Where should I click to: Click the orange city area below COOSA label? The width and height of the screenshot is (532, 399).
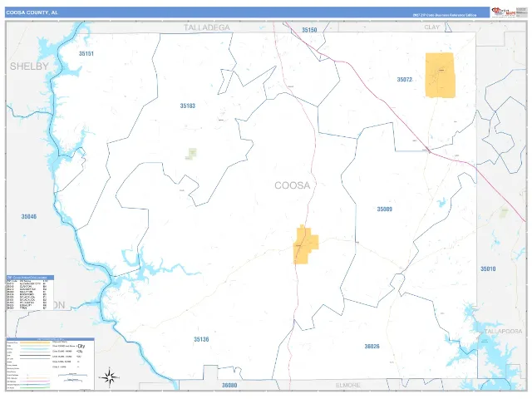[305, 244]
